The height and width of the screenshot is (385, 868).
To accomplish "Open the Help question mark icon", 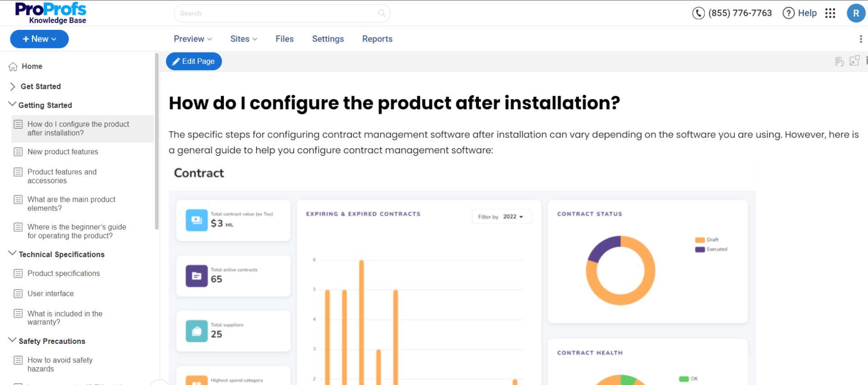I will (788, 13).
